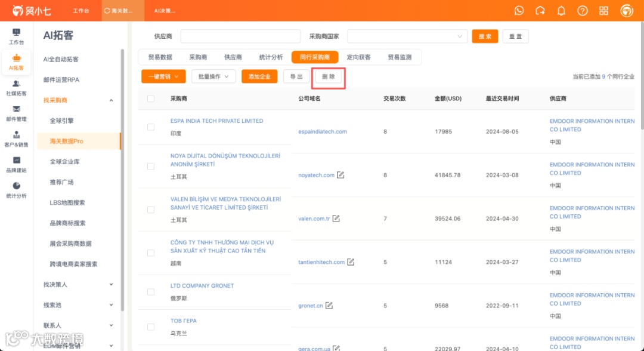Image resolution: width=644 pixels, height=351 pixels.
Task: Open 社媒拓客 sidebar icon
Action: coord(16,88)
